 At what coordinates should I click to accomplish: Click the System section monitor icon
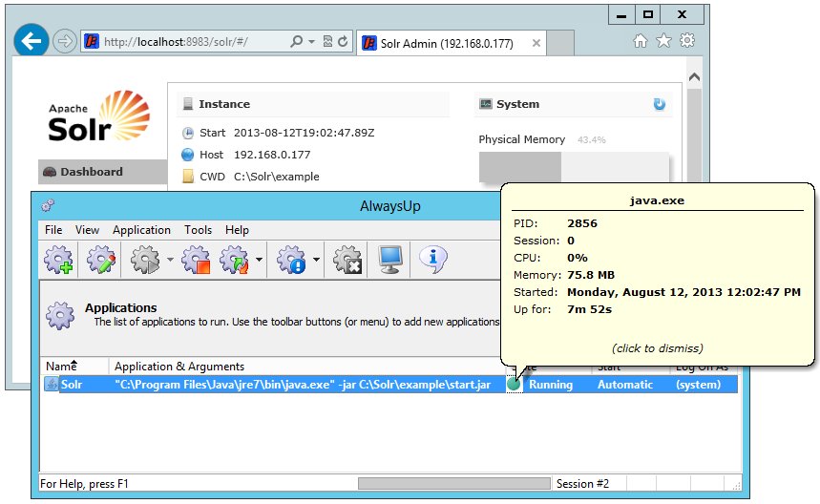coord(486,103)
